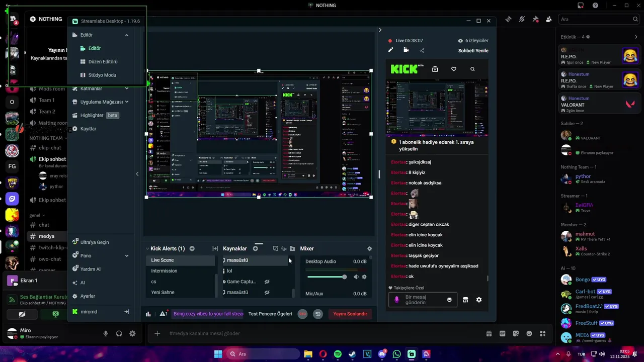Click Test Pencere Ögeleri button
This screenshot has width=644, height=362.
click(x=270, y=314)
